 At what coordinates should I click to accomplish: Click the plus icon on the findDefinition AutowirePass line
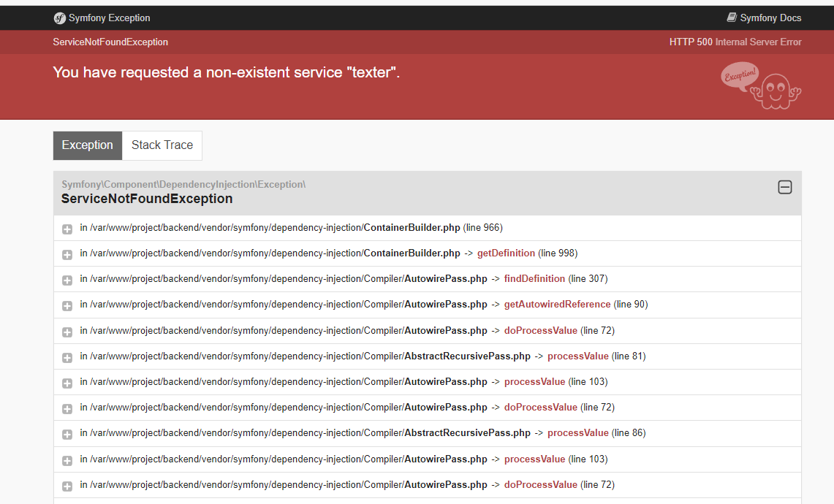[x=67, y=279]
